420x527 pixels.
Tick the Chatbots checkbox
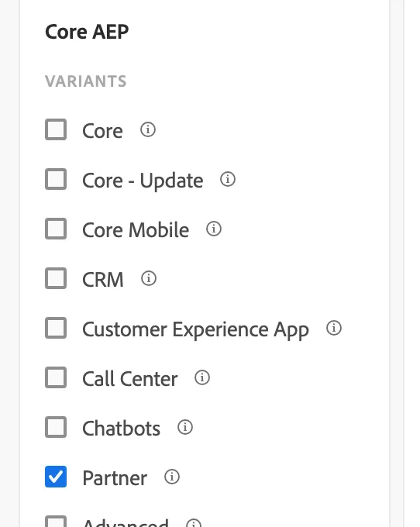click(56, 427)
